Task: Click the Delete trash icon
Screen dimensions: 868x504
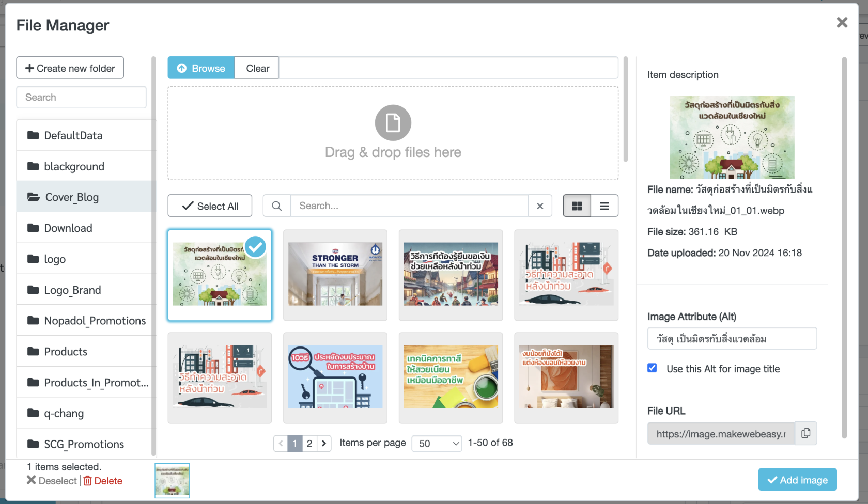Action: click(x=88, y=481)
